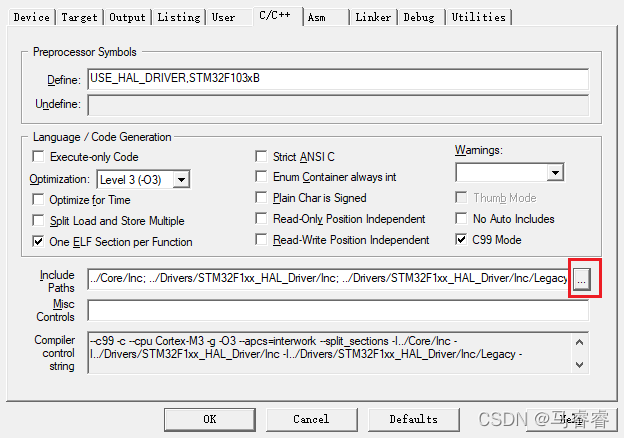The height and width of the screenshot is (438, 624).
Task: Switch to the Target tab
Action: tap(79, 18)
